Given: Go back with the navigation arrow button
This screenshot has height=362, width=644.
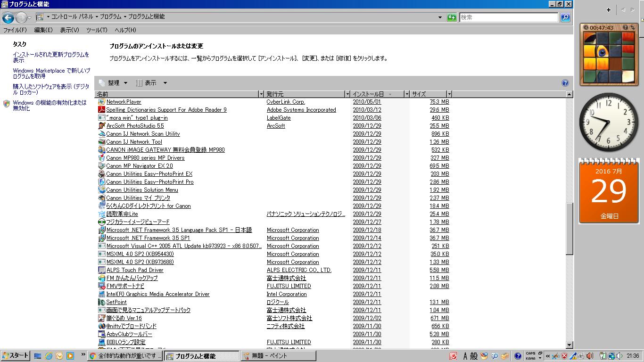Looking at the screenshot, I should coord(8,17).
